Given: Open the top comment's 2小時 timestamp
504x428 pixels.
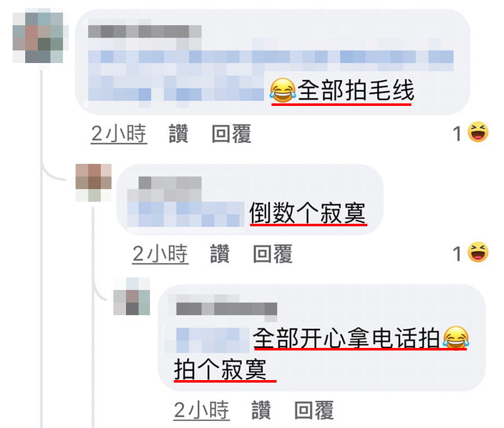Looking at the screenshot, I should point(118,134).
